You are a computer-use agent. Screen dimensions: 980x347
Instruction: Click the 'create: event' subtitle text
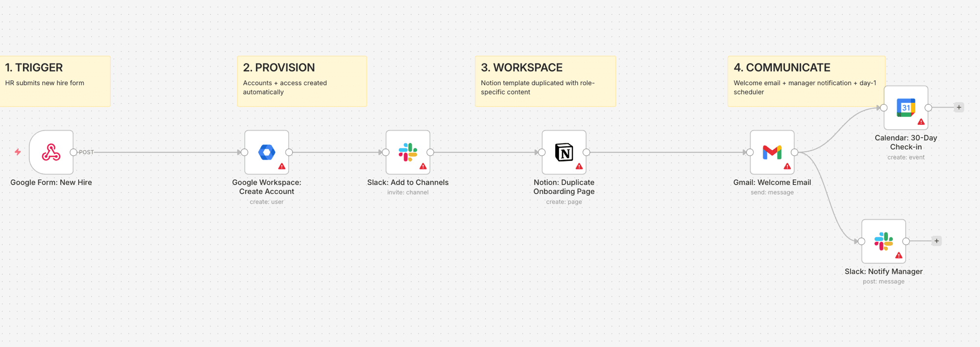[906, 158]
